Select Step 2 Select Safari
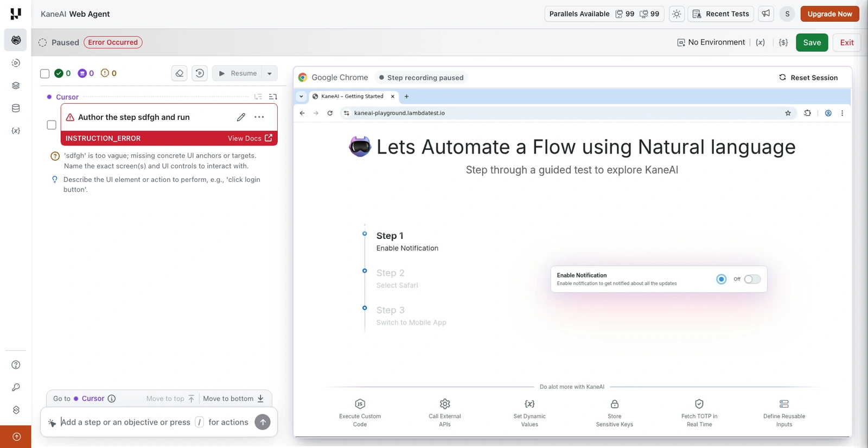The width and height of the screenshot is (868, 448). [397, 279]
